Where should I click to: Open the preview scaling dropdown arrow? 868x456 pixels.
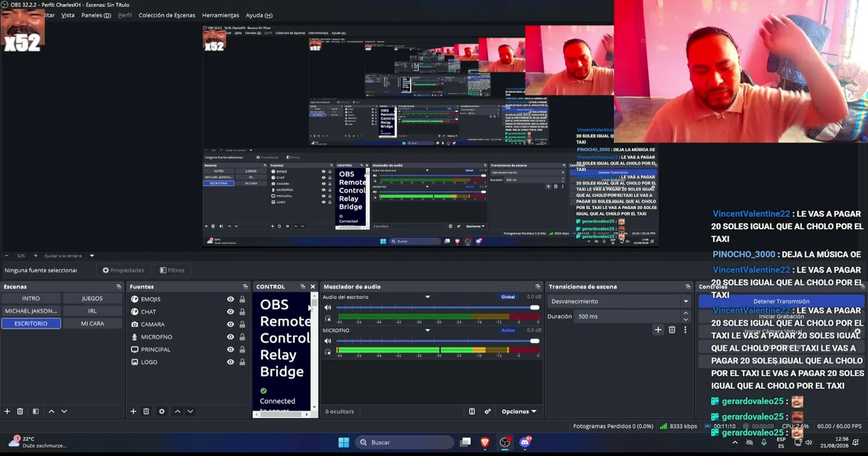tap(92, 256)
